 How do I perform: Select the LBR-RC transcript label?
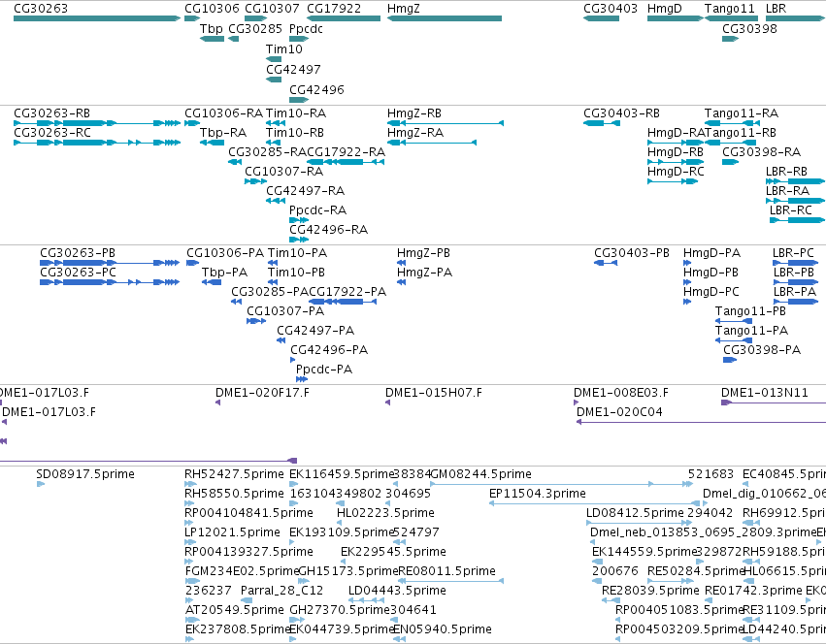click(x=791, y=210)
